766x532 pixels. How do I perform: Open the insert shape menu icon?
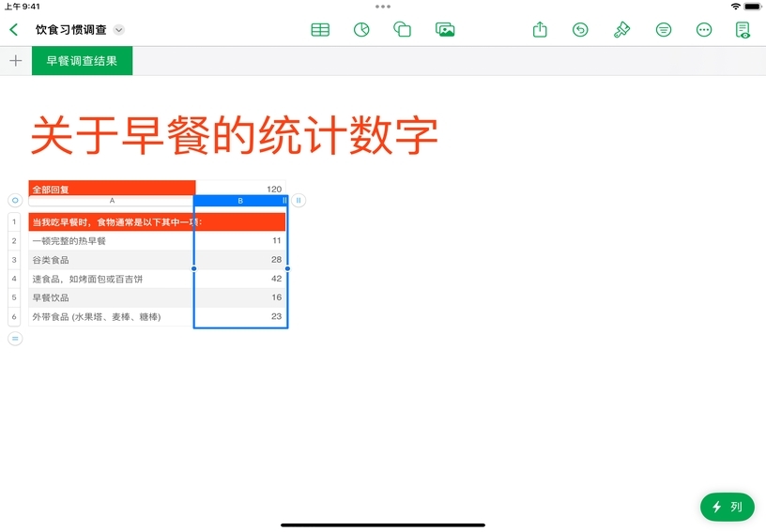point(403,30)
